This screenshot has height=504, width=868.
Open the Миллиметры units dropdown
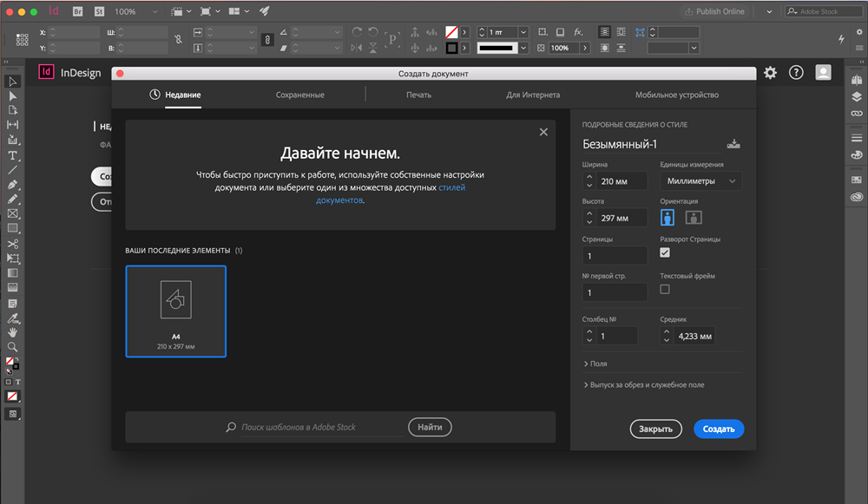[x=700, y=181]
